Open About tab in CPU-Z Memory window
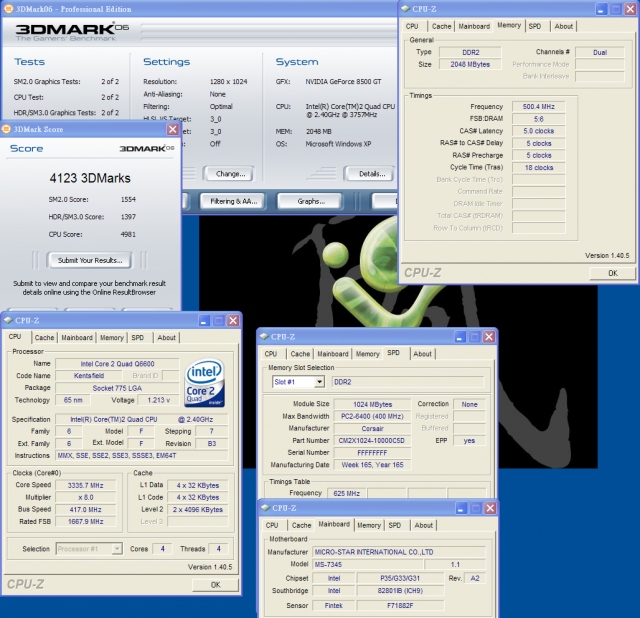This screenshot has width=640, height=618. pos(563,27)
